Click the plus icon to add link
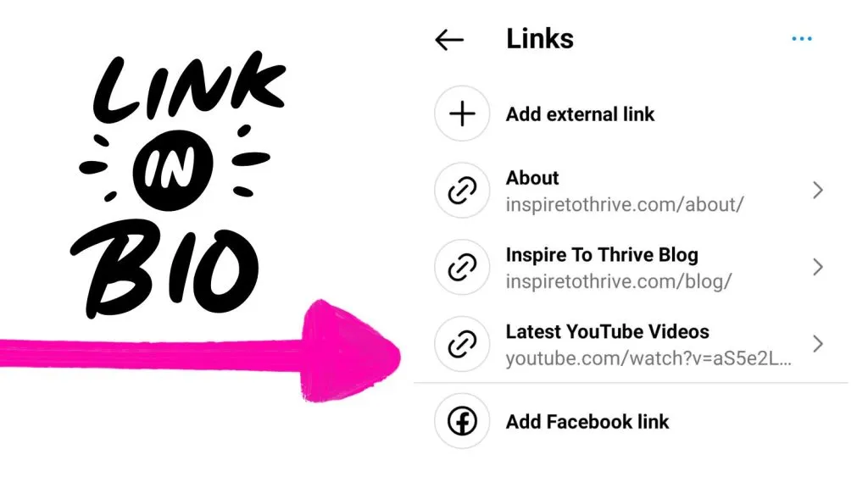This screenshot has height=488, width=868. [462, 114]
